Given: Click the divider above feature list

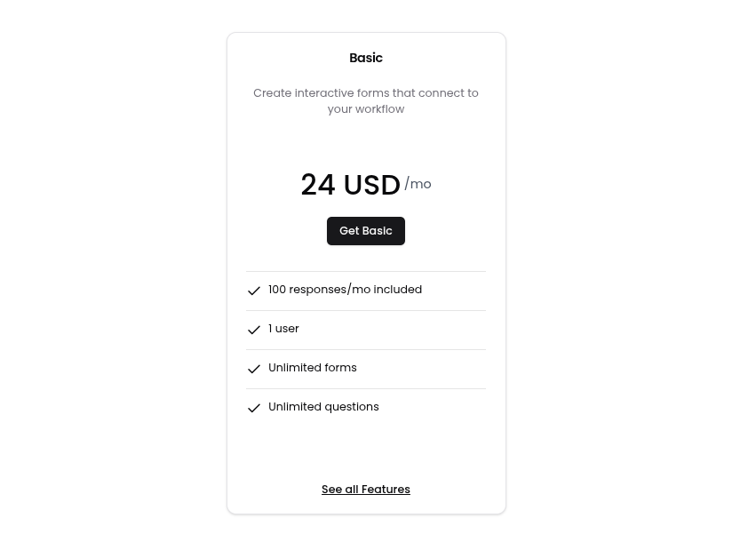Looking at the screenshot, I should (x=366, y=271).
